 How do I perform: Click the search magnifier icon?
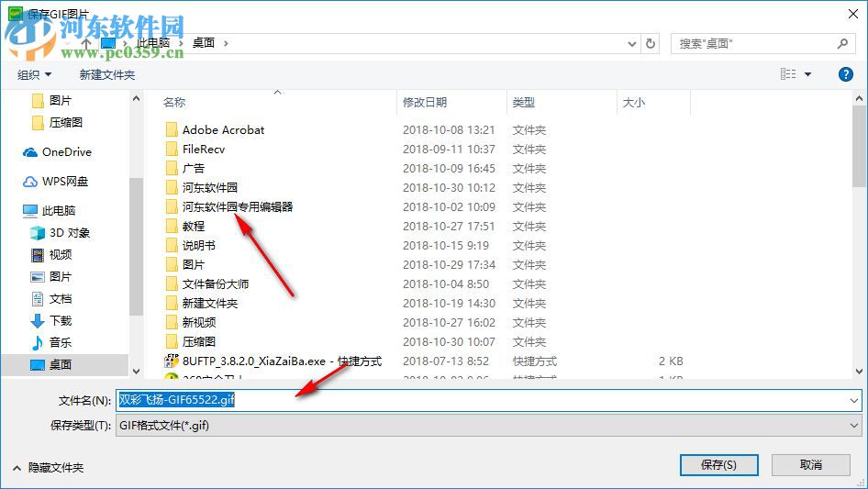pyautogui.click(x=842, y=43)
